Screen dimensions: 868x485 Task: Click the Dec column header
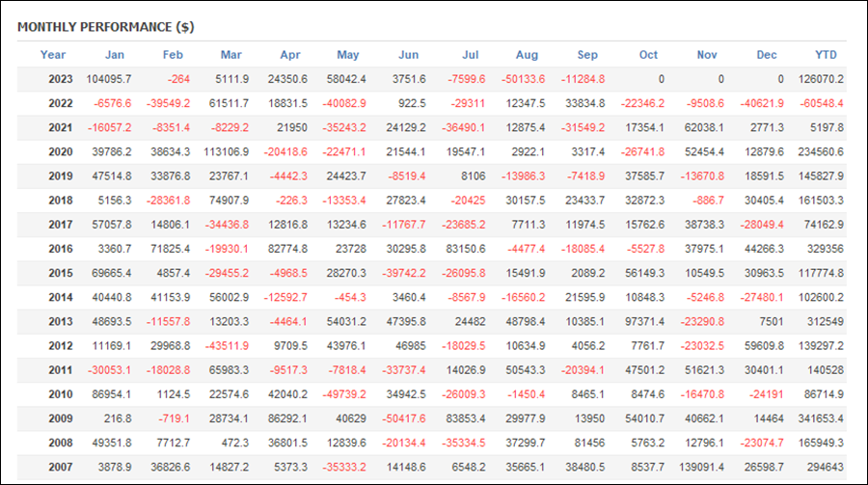point(767,55)
